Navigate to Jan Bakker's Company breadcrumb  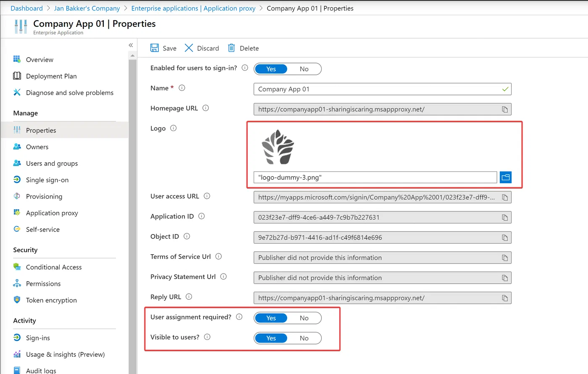(87, 8)
